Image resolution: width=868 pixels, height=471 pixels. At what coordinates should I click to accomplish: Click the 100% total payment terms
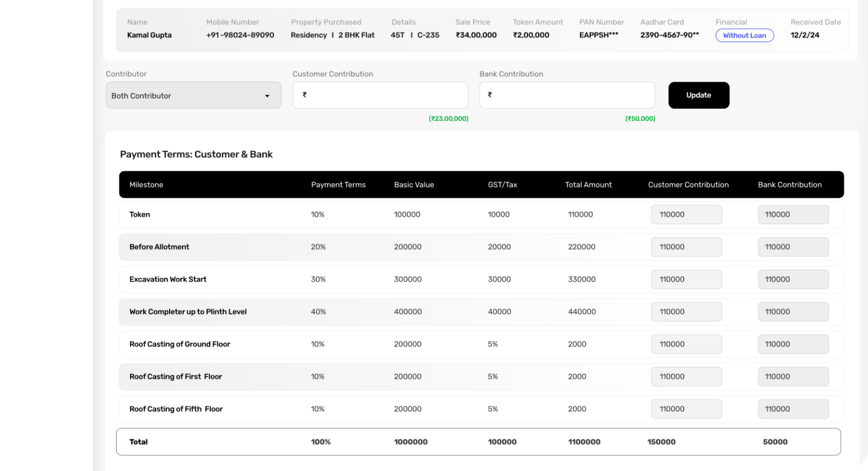(321, 442)
